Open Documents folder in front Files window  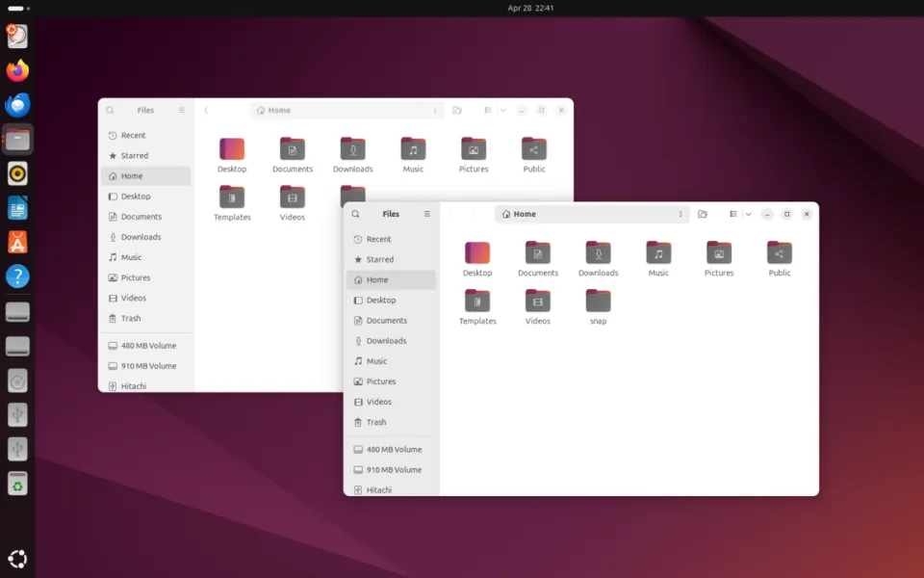pyautogui.click(x=537, y=259)
